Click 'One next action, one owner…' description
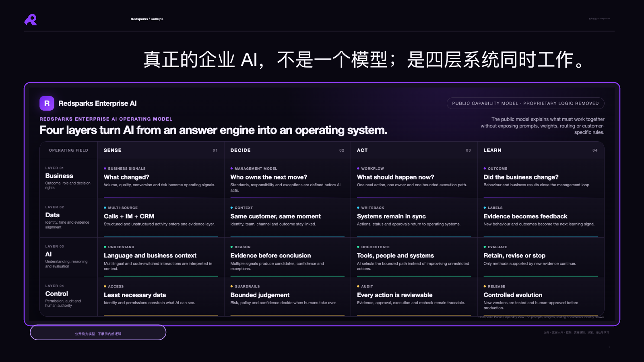The width and height of the screenshot is (644, 362). tap(412, 185)
